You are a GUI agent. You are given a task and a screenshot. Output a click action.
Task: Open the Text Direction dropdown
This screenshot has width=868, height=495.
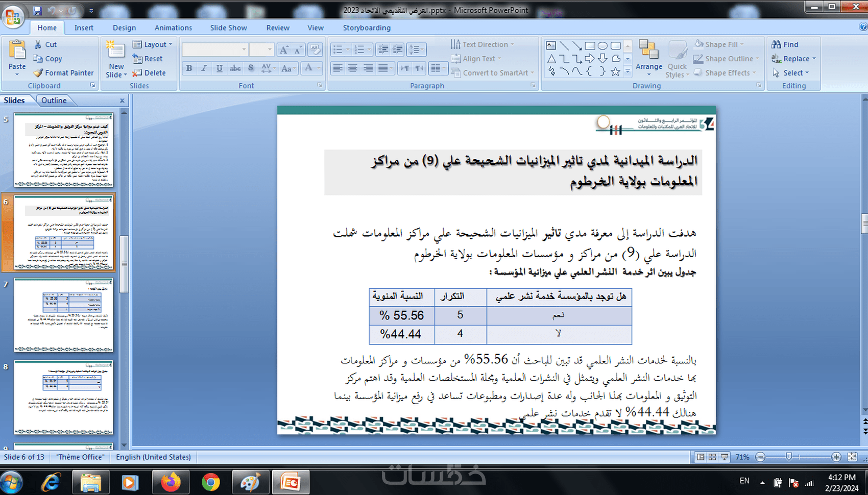tap(483, 44)
